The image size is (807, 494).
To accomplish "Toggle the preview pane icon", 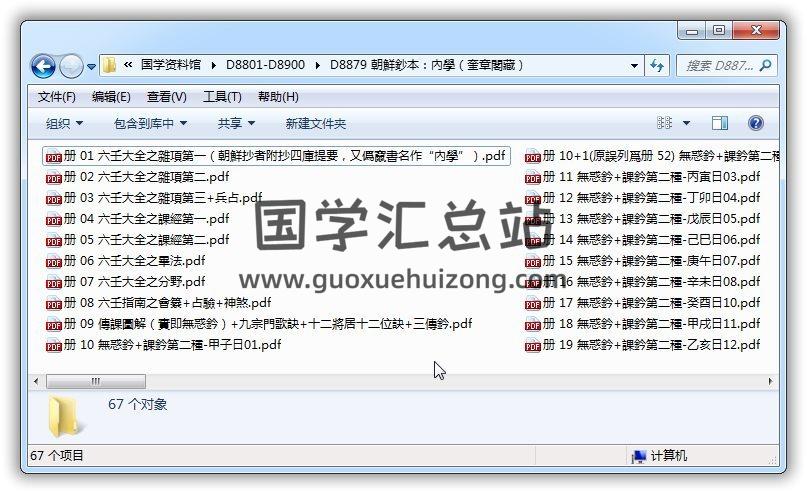I will click(x=720, y=123).
